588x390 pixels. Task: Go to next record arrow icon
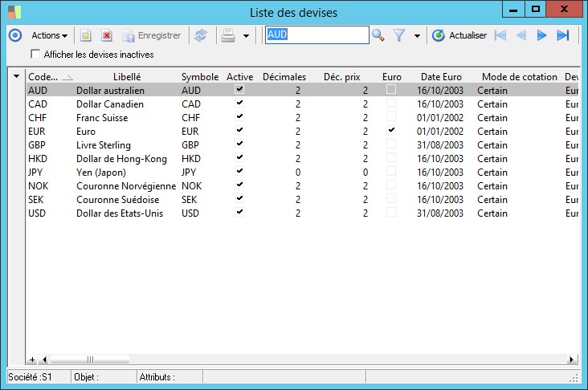pos(541,35)
